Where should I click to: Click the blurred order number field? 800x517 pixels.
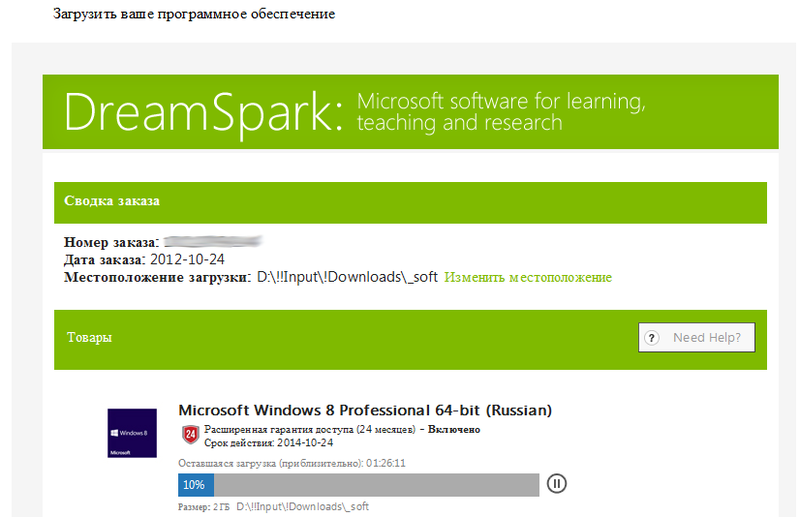coord(212,242)
